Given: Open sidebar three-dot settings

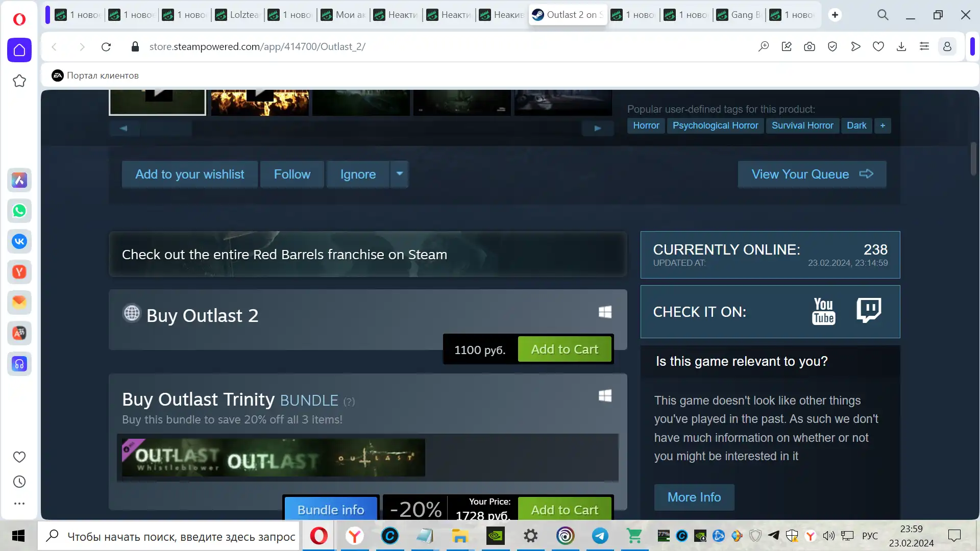Looking at the screenshot, I should click(19, 504).
